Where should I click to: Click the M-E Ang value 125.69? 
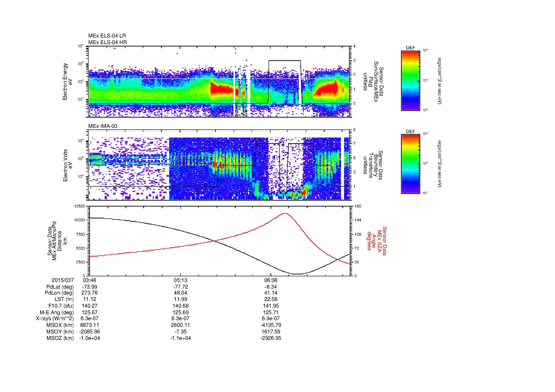[x=180, y=312]
